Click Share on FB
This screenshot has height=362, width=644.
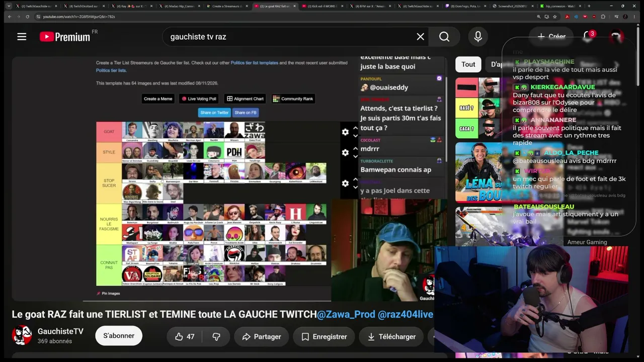point(246,113)
